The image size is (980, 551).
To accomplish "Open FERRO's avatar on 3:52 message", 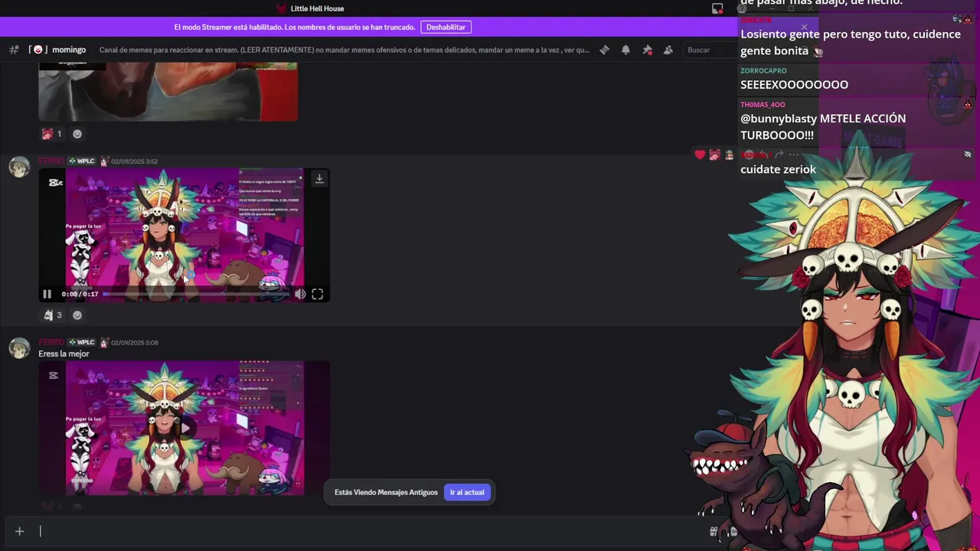I will click(19, 167).
